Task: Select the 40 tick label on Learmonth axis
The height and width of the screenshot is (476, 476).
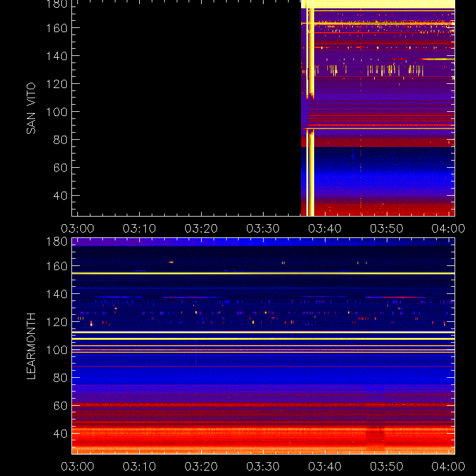Action: click(60, 434)
